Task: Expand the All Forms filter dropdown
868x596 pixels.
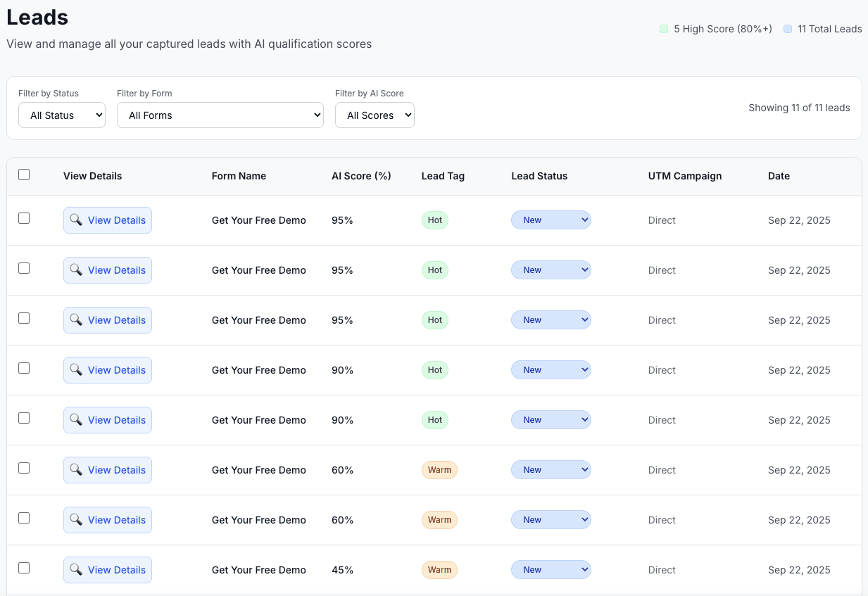Action: coord(220,115)
